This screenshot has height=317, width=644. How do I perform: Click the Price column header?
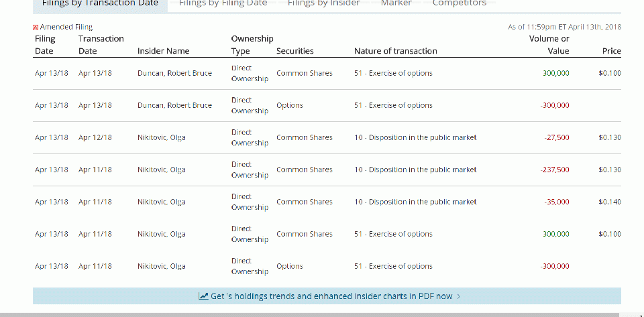coord(611,51)
